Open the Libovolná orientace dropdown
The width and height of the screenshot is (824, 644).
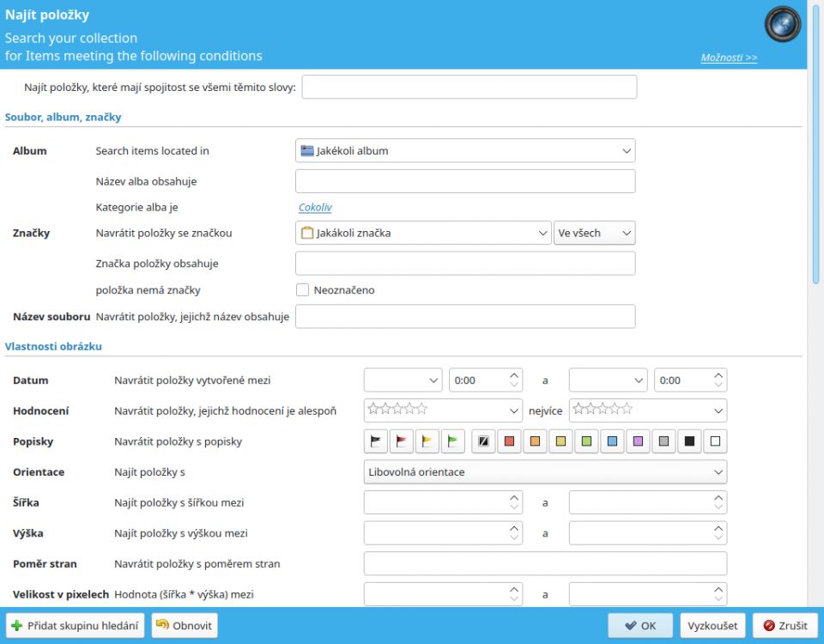(546, 472)
